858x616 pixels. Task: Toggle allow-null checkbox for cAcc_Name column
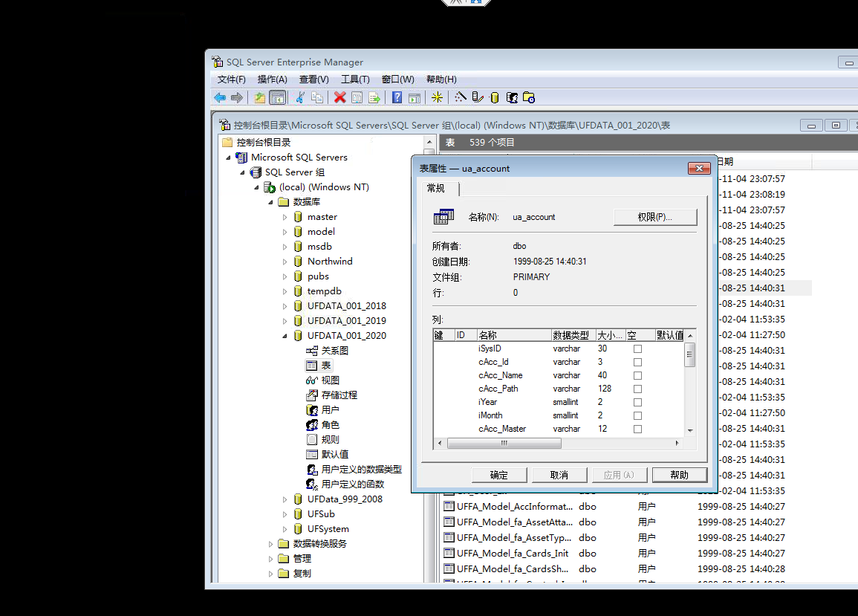[637, 376]
